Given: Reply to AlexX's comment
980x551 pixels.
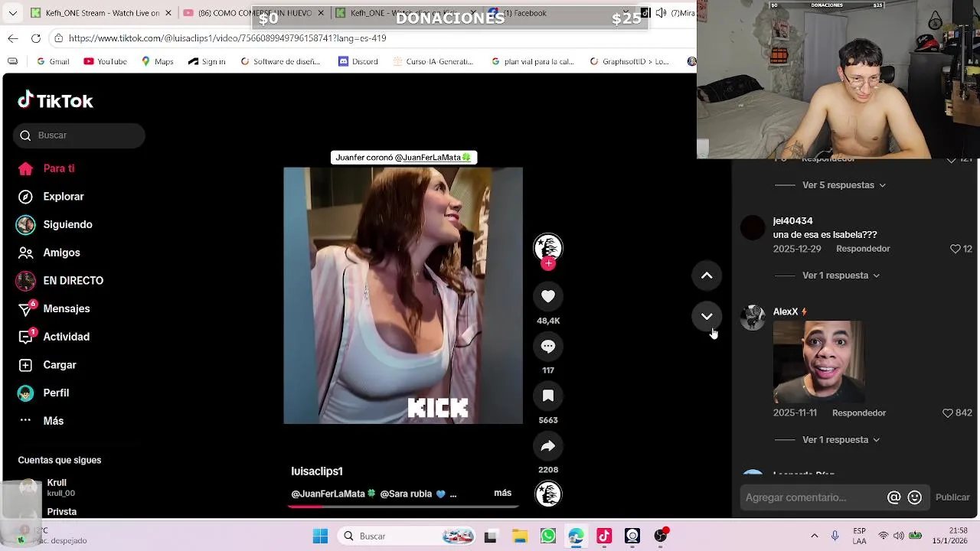Looking at the screenshot, I should [859, 412].
